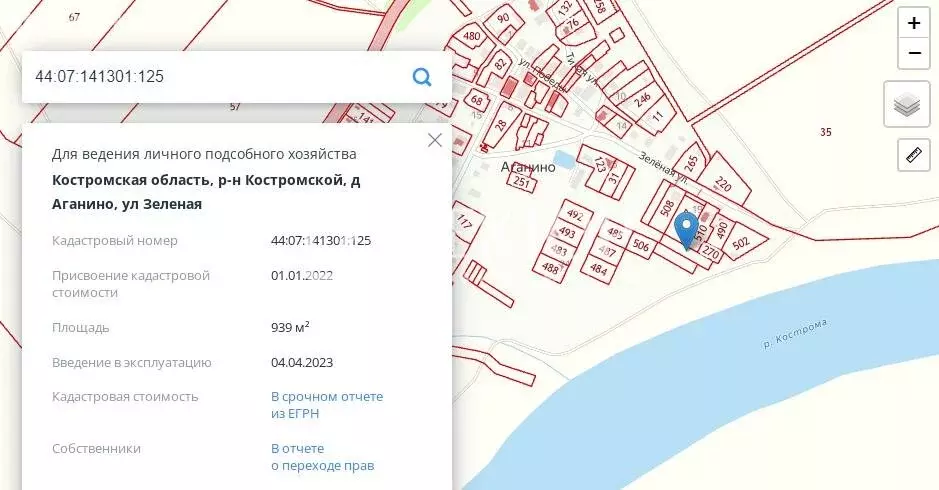Open the 'В отчете о переходе прав' link
The image size is (939, 490).
[322, 457]
